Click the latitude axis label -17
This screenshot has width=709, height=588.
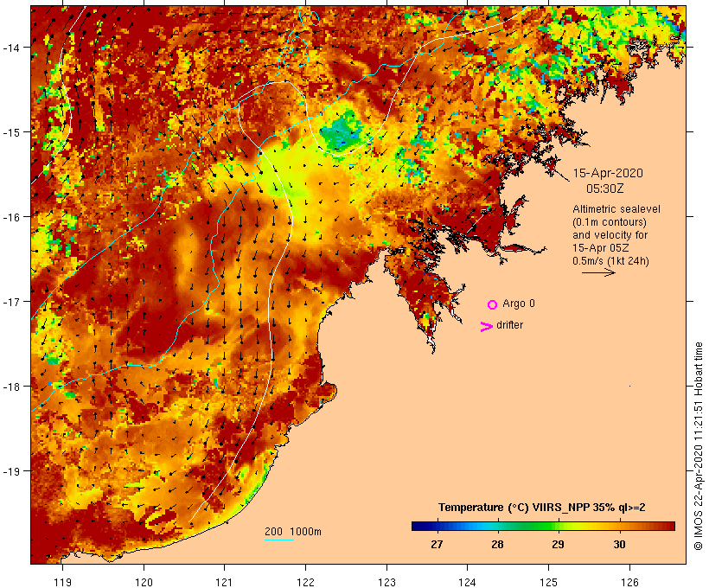(x=10, y=301)
